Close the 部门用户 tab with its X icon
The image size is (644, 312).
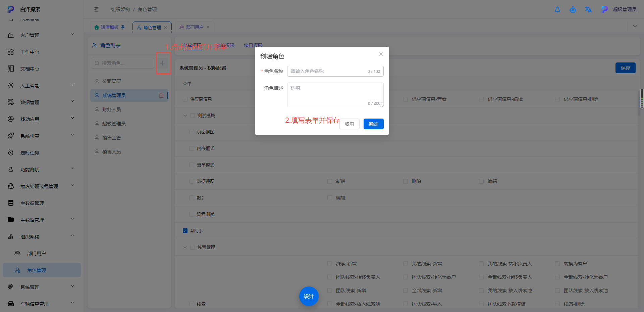point(208,27)
